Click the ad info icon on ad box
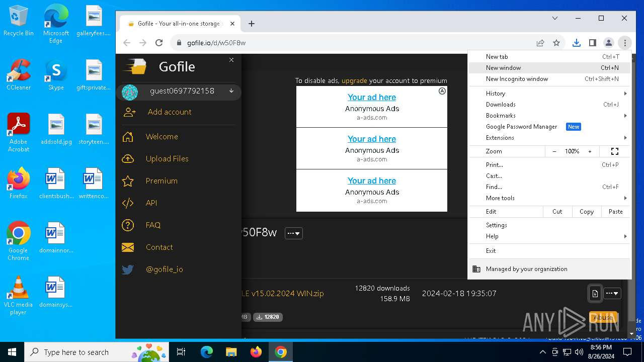The image size is (644, 362). (442, 91)
